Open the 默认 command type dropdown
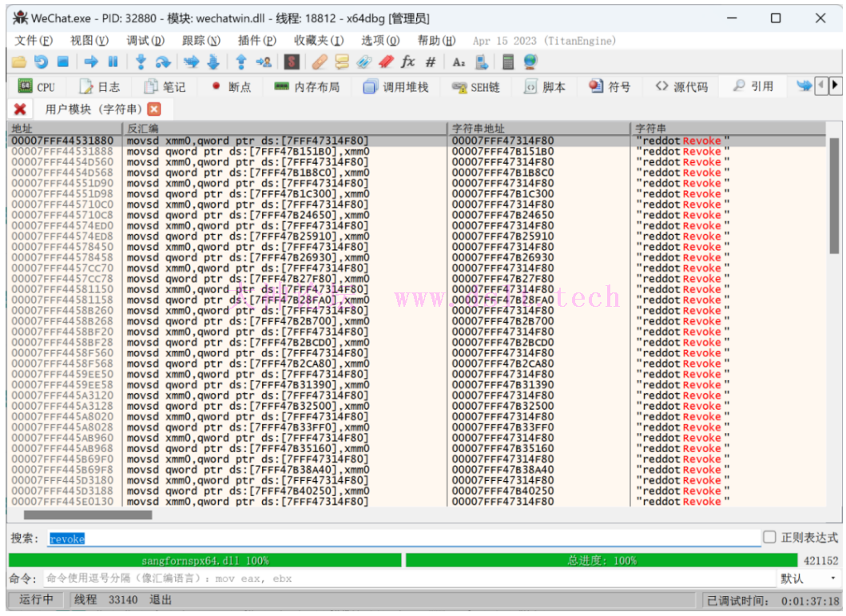 point(808,578)
